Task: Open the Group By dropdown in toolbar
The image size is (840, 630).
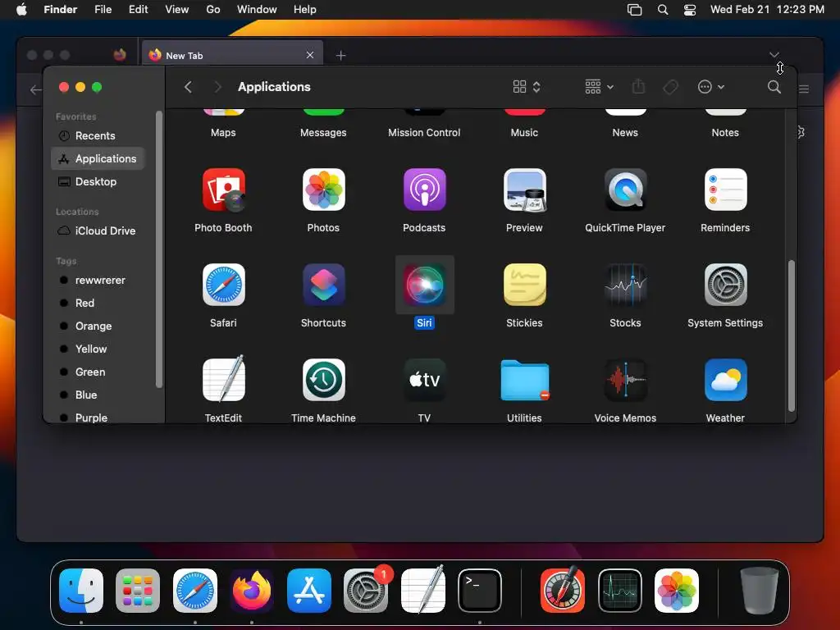Action: click(x=599, y=87)
